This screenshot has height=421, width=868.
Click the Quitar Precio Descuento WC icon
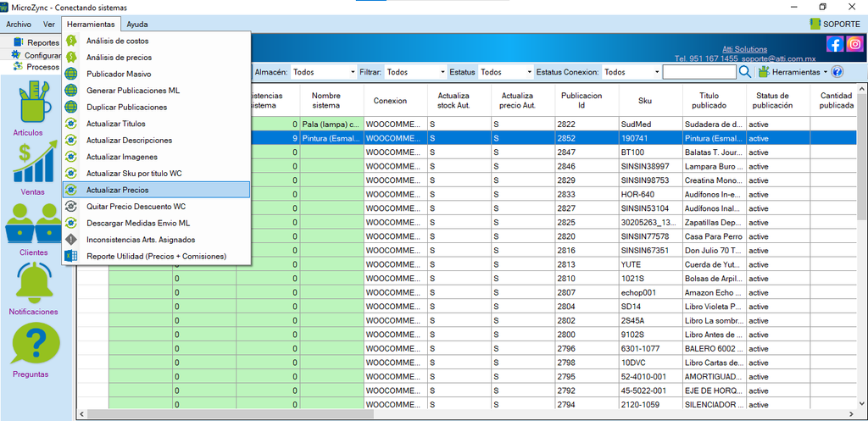pyautogui.click(x=71, y=207)
